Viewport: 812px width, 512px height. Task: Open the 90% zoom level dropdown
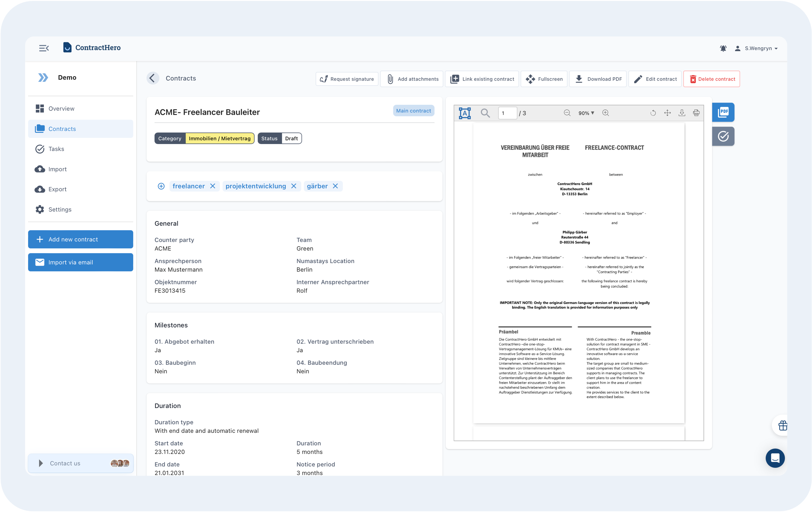coord(586,113)
